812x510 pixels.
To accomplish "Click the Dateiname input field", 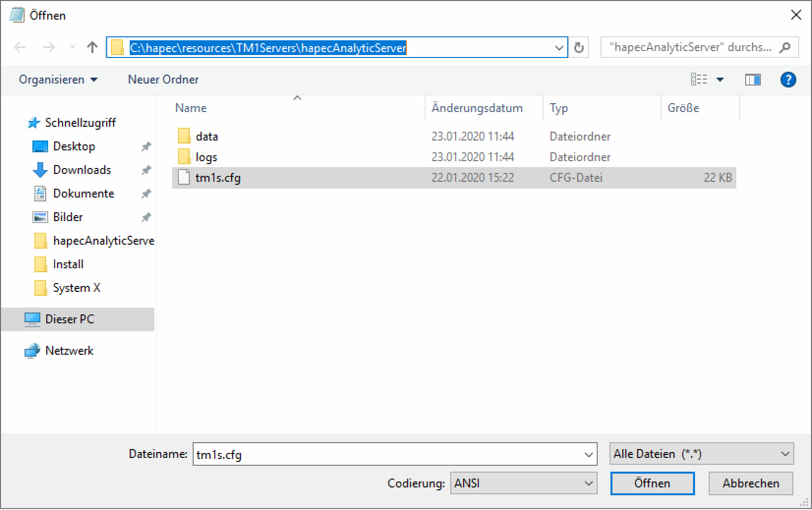I will pos(386,454).
